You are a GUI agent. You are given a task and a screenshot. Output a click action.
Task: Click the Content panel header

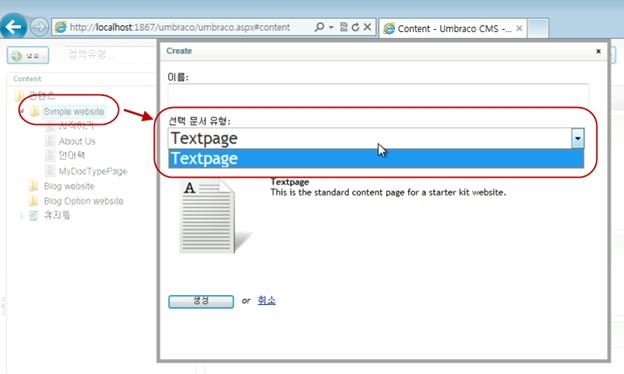pyautogui.click(x=27, y=79)
